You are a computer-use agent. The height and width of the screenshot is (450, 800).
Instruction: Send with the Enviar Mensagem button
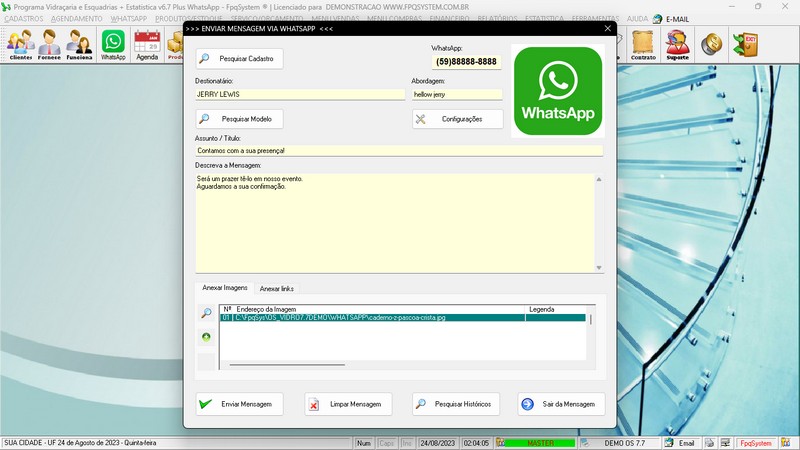pos(239,404)
